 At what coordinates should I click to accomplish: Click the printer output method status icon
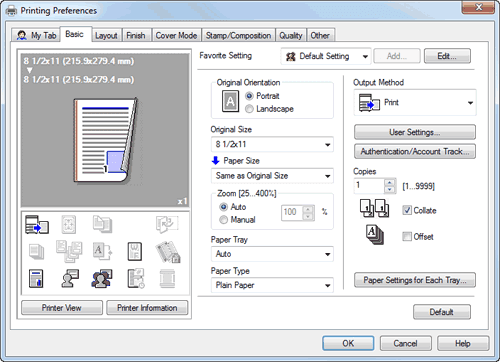pos(37,224)
